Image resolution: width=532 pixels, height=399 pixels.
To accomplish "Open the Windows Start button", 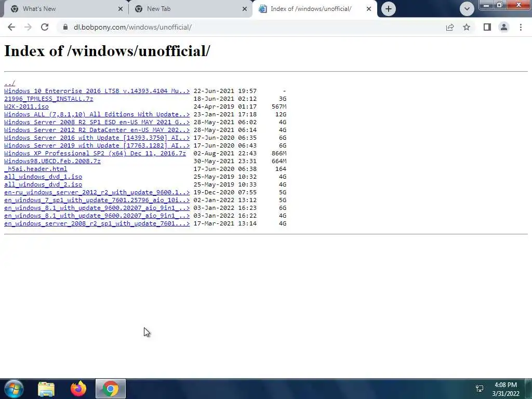I will click(x=14, y=389).
